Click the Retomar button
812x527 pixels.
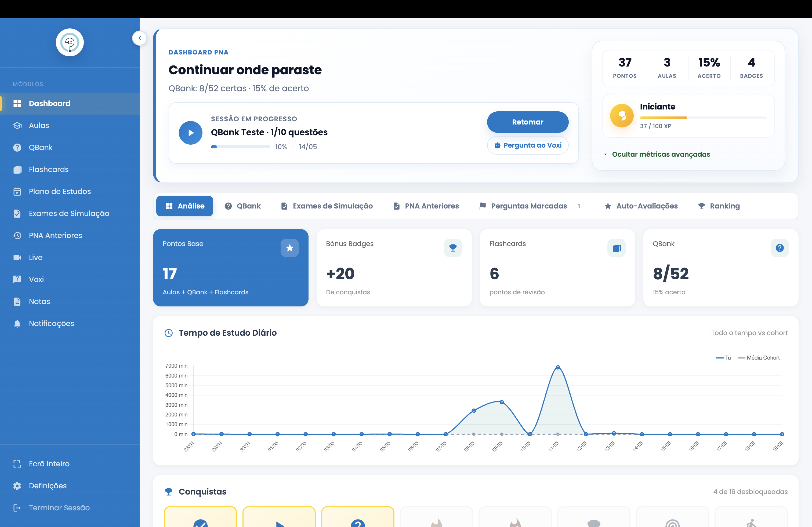[527, 122]
